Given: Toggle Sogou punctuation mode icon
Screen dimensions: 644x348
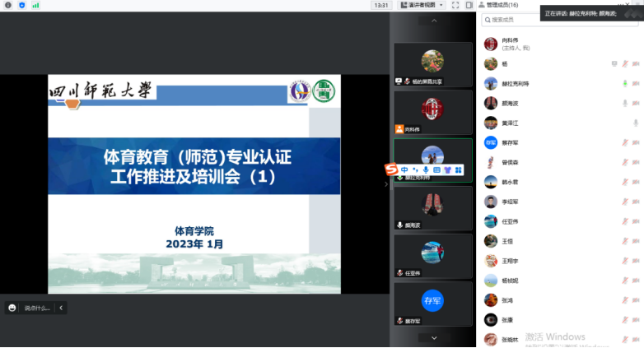Looking at the screenshot, I should [x=415, y=170].
